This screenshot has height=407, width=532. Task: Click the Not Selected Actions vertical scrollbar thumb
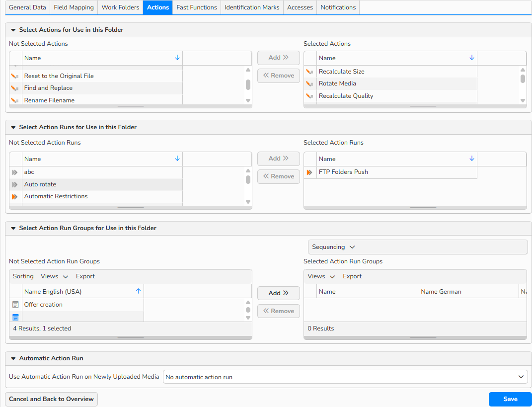click(248, 84)
